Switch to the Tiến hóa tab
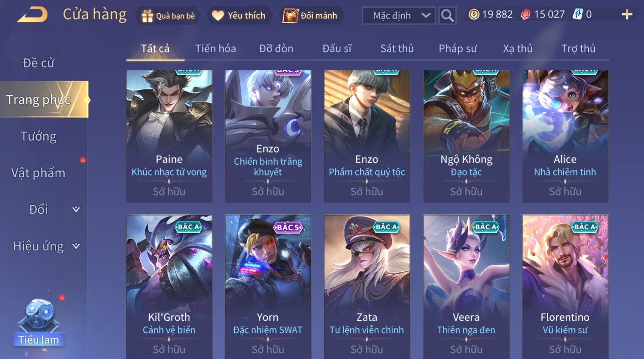Screen dimensions: 644x359 click(216, 48)
